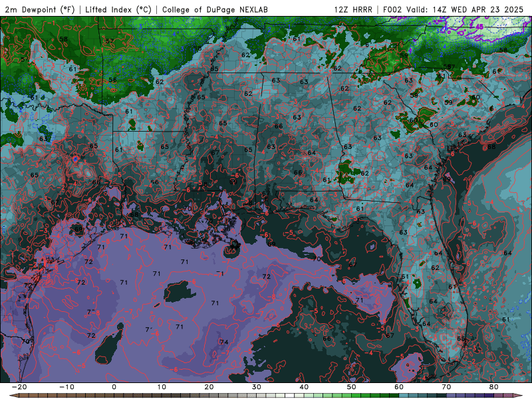Click the 80 label on the color scale
This screenshot has height=399, width=532.
[494, 387]
